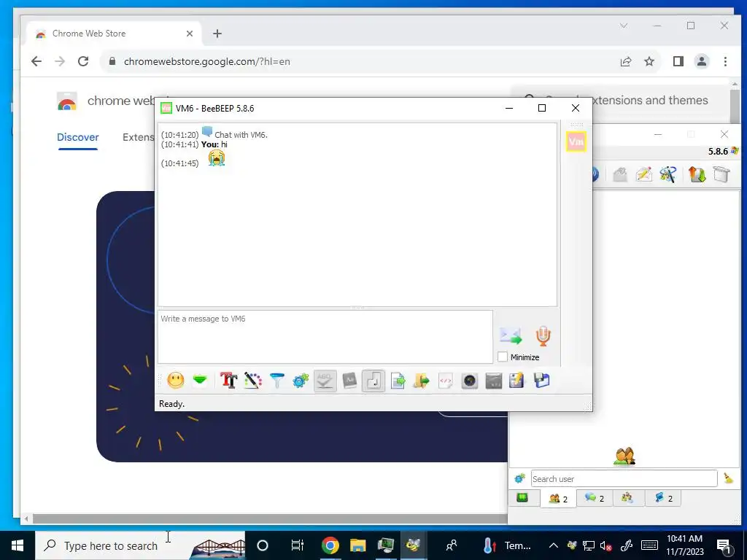This screenshot has height=560, width=747.
Task: Toggle Chrome side panel button
Action: [678, 61]
